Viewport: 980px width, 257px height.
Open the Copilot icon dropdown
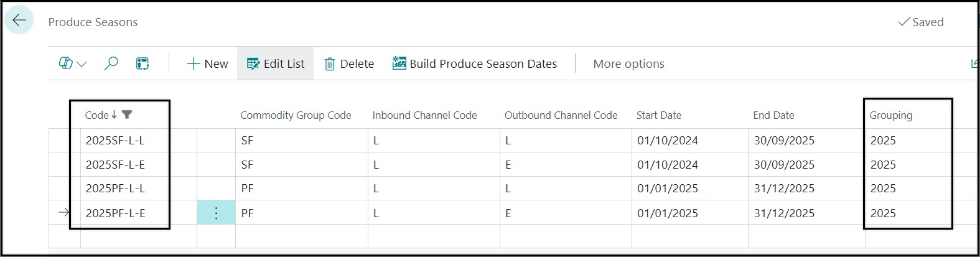pyautogui.click(x=73, y=63)
